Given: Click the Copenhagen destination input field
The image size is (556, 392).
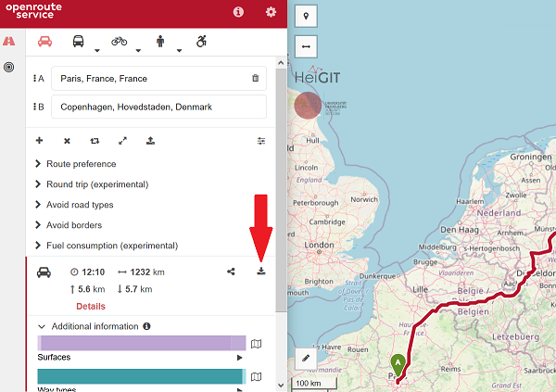Looking at the screenshot, I should [x=158, y=107].
